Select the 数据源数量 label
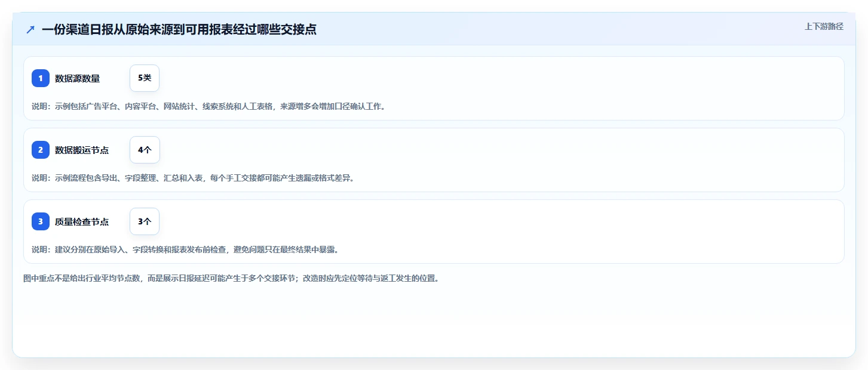The image size is (868, 370). tap(77, 78)
